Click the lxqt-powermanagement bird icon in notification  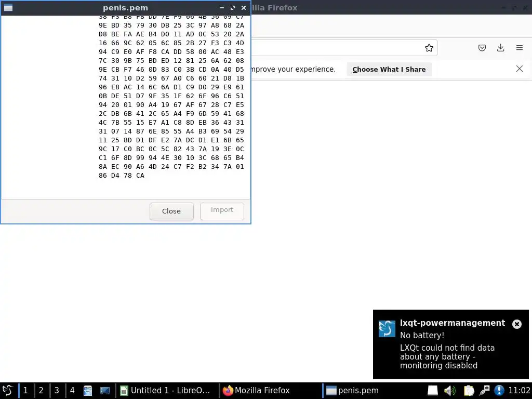coord(387,329)
